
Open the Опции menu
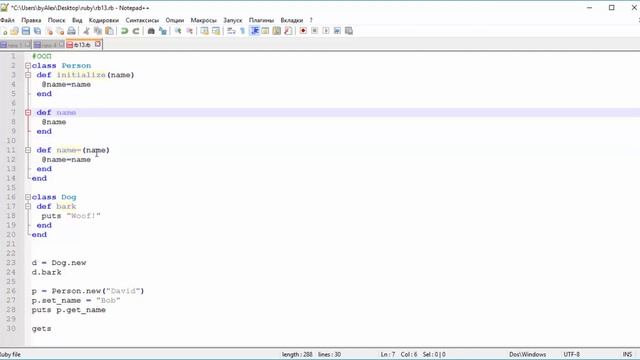[174, 20]
